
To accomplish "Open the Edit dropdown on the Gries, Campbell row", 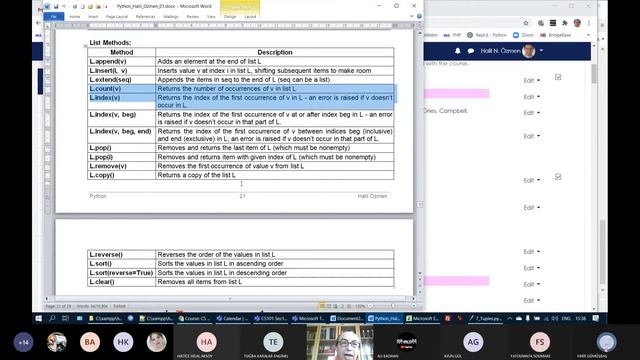I will [x=532, y=113].
